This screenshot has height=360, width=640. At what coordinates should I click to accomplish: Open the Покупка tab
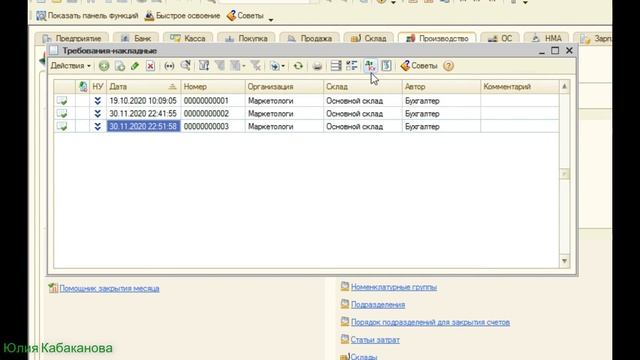tap(246, 38)
